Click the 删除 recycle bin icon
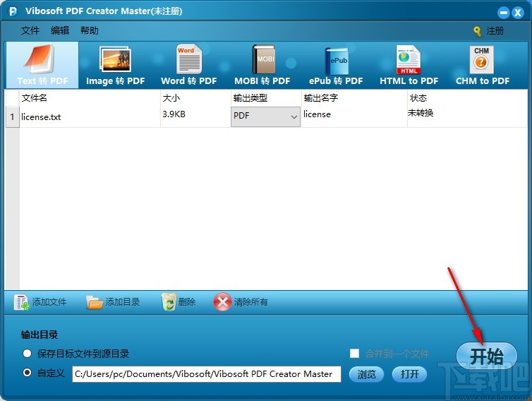Image resolution: width=532 pixels, height=401 pixels. coord(169,302)
